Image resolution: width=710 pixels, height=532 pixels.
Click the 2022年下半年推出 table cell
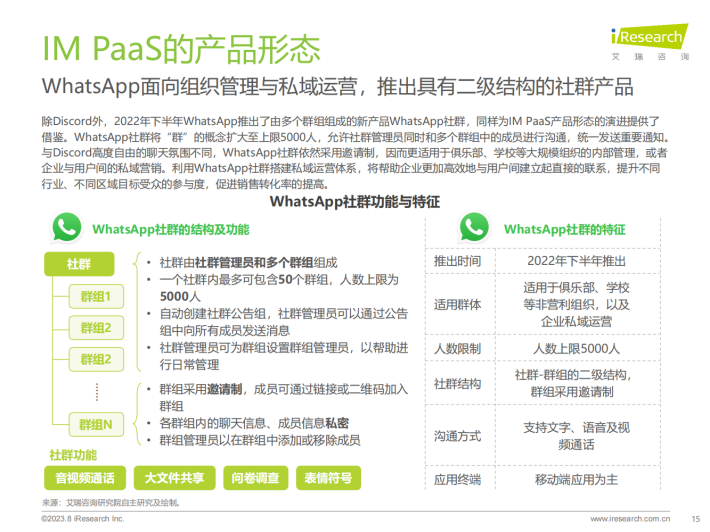(x=576, y=261)
